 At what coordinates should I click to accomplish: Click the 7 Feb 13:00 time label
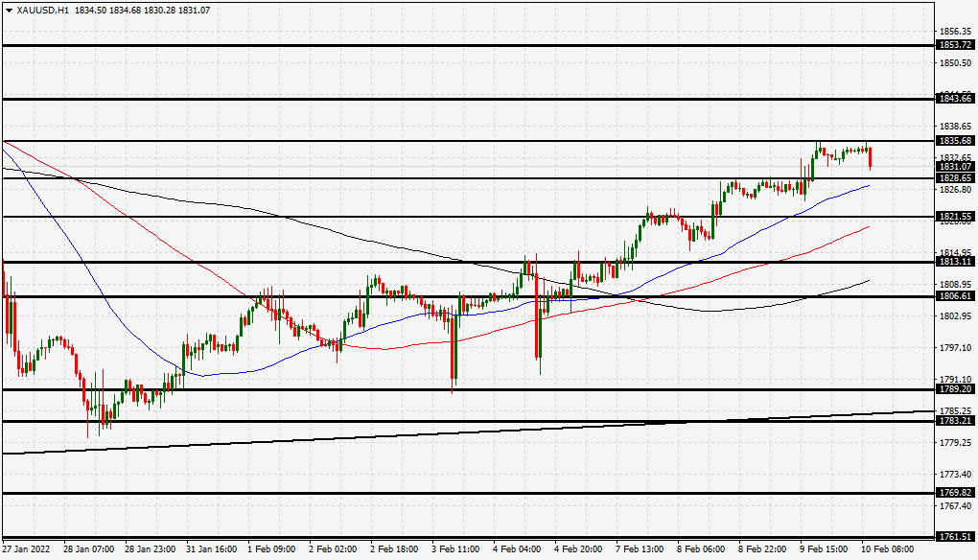(x=640, y=549)
